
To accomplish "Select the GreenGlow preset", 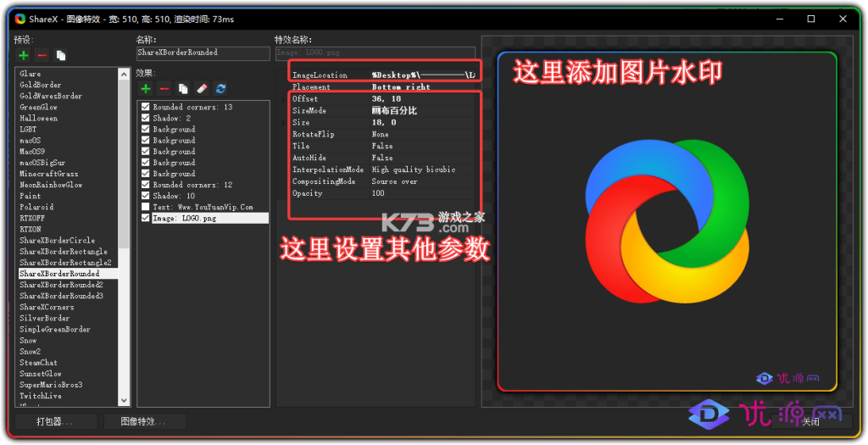I will click(39, 107).
